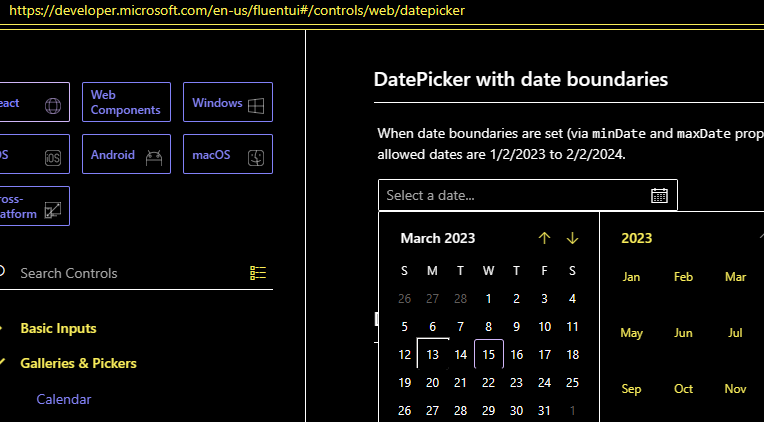Screen dimensions: 764x422
Task: Select May in month picker
Action: pyautogui.click(x=631, y=333)
